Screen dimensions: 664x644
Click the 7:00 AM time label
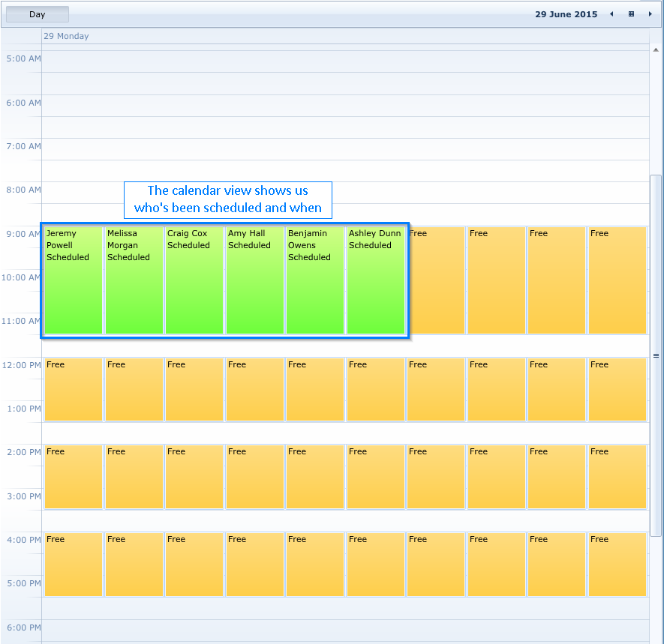click(x=24, y=146)
